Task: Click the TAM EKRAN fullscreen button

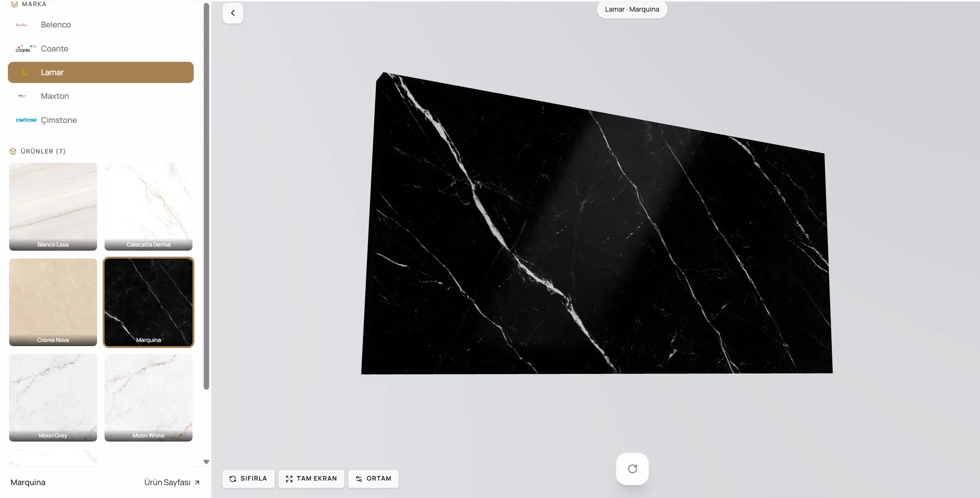Action: pos(311,478)
